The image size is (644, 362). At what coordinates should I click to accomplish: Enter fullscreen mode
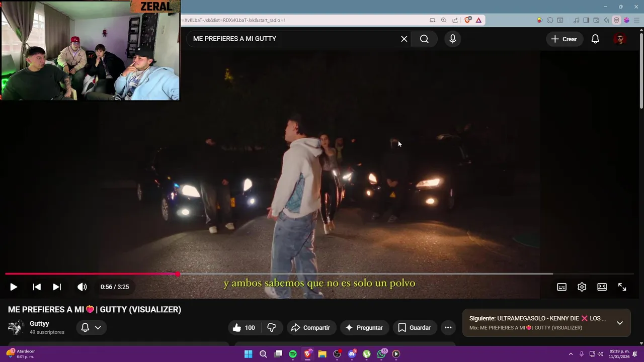click(622, 287)
